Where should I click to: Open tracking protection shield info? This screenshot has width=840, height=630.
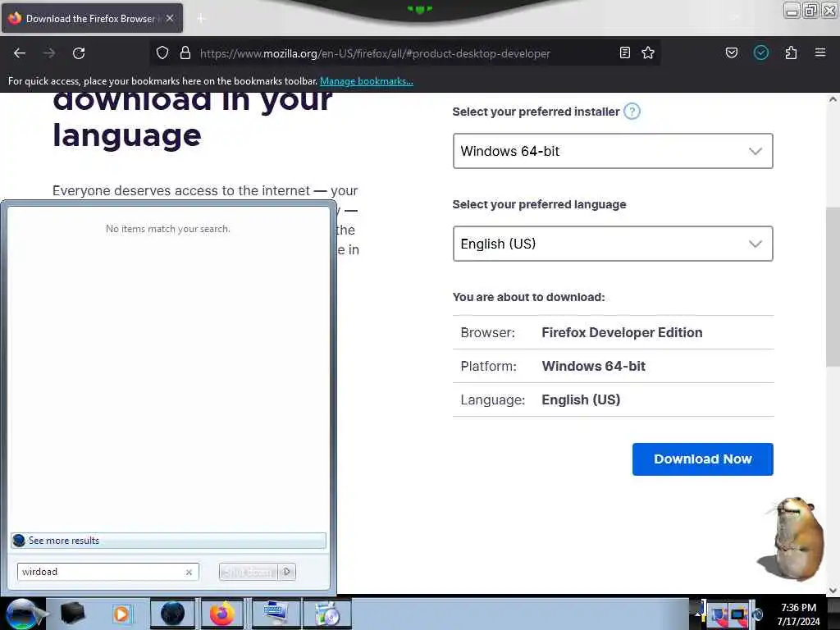[x=162, y=53]
